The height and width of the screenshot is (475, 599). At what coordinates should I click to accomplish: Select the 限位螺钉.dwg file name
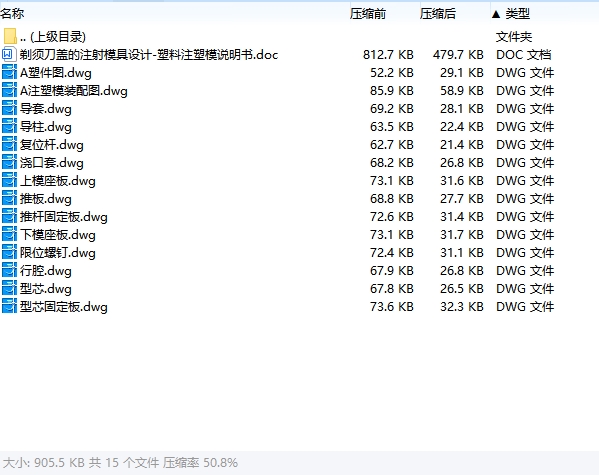click(58, 253)
